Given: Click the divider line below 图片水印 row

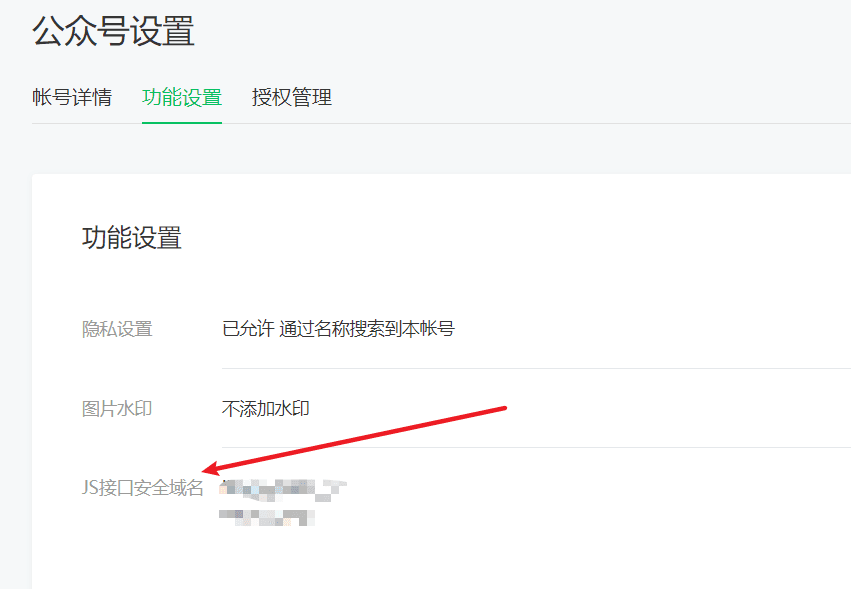Looking at the screenshot, I should [x=536, y=447].
